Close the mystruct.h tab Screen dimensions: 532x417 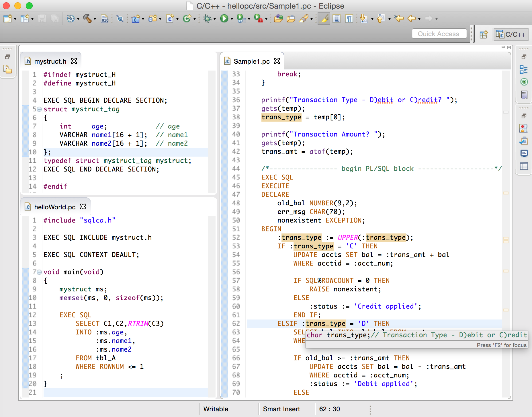(74, 61)
